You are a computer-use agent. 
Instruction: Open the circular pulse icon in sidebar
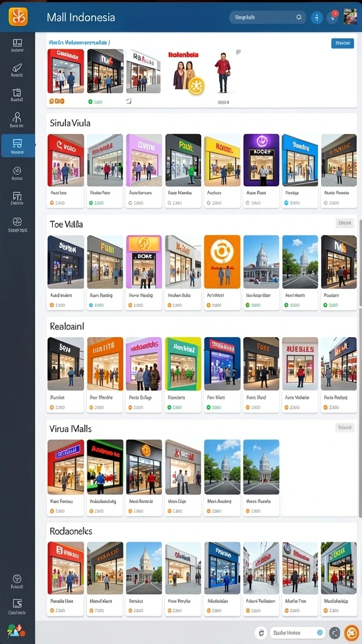click(17, 170)
